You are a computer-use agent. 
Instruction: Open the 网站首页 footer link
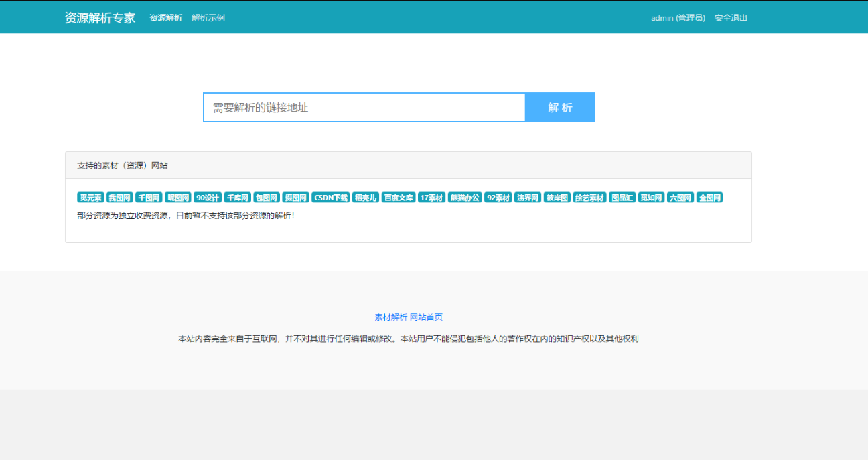(x=426, y=317)
